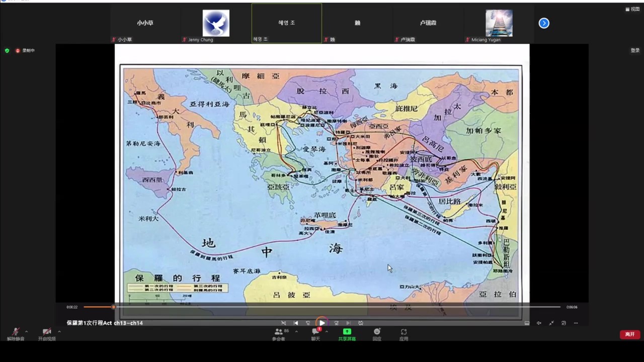The width and height of the screenshot is (644, 362).
Task: Toggle the video player mute speaker icon
Action: pos(539,323)
